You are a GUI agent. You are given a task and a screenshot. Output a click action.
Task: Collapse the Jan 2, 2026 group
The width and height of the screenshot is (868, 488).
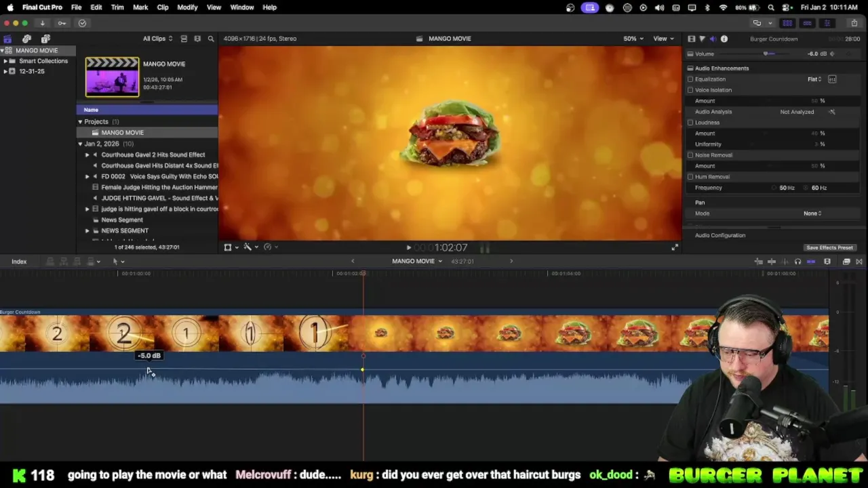tap(80, 144)
